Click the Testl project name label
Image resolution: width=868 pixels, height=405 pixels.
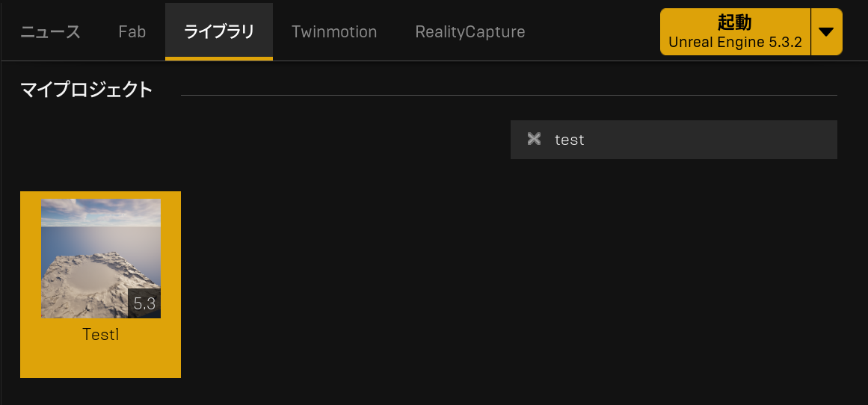click(x=101, y=335)
